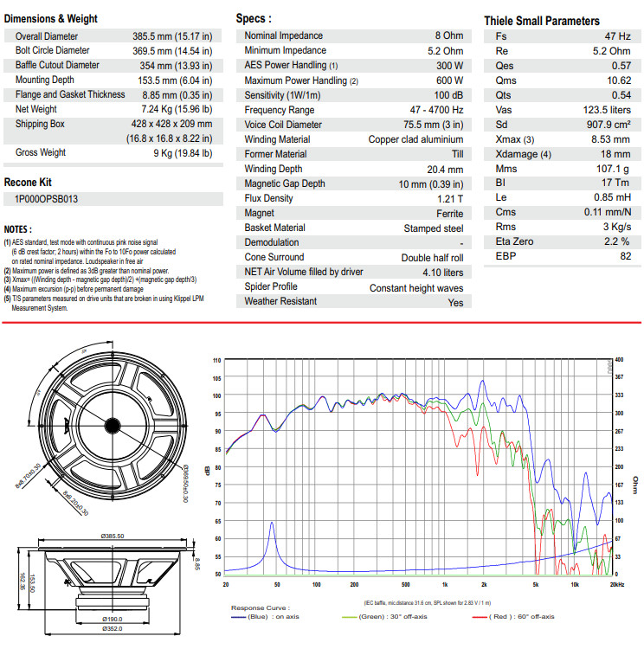Click the Green 30° off-axis legend entry

click(384, 617)
